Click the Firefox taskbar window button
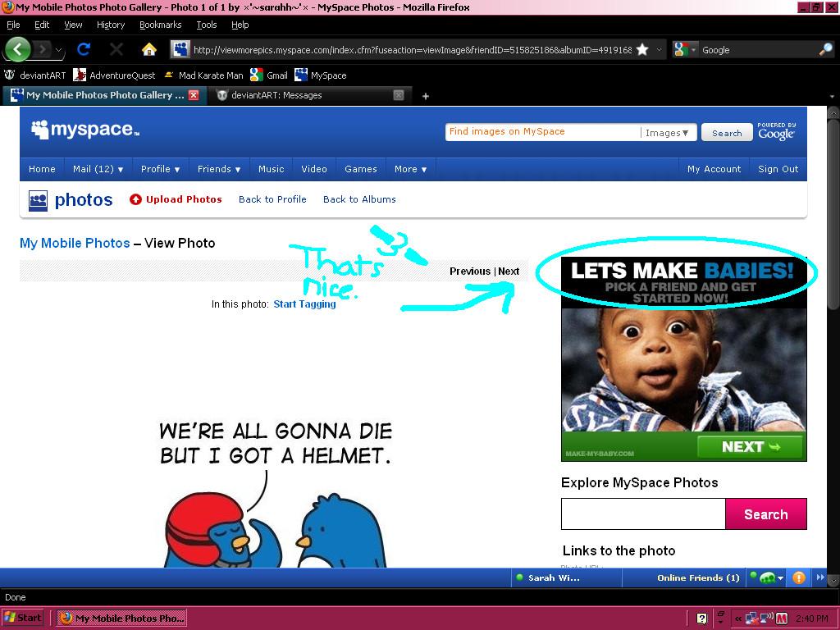Viewport: 840px width, 630px height. pos(122,619)
